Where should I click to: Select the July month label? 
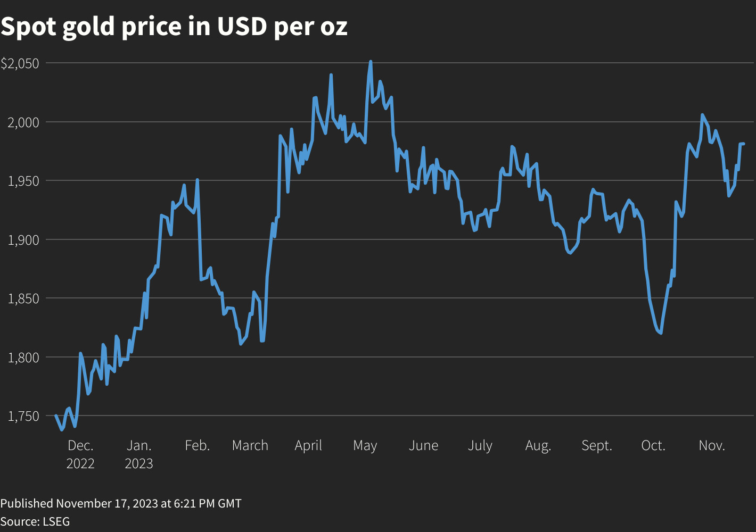[480, 446]
